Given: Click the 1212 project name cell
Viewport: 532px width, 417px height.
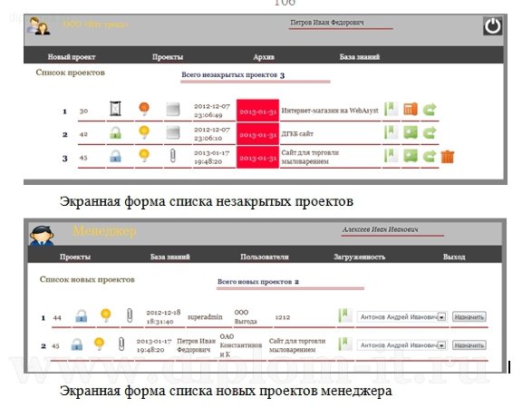Looking at the screenshot, I should click(x=282, y=317).
